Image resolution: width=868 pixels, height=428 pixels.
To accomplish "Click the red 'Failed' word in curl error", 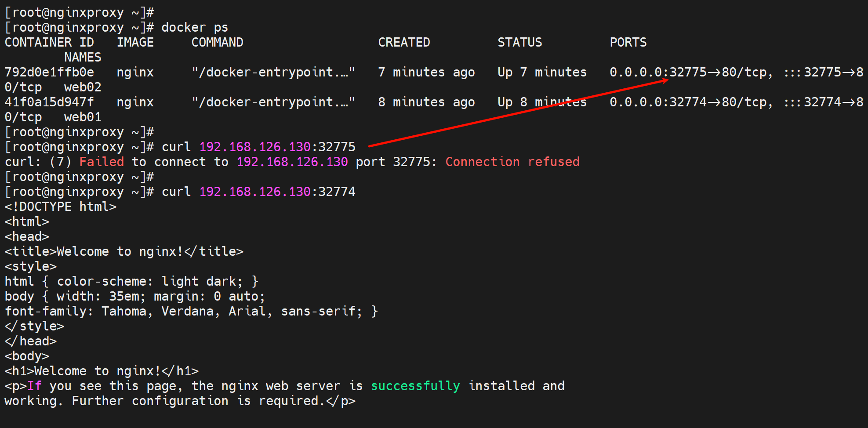I will 102,162.
